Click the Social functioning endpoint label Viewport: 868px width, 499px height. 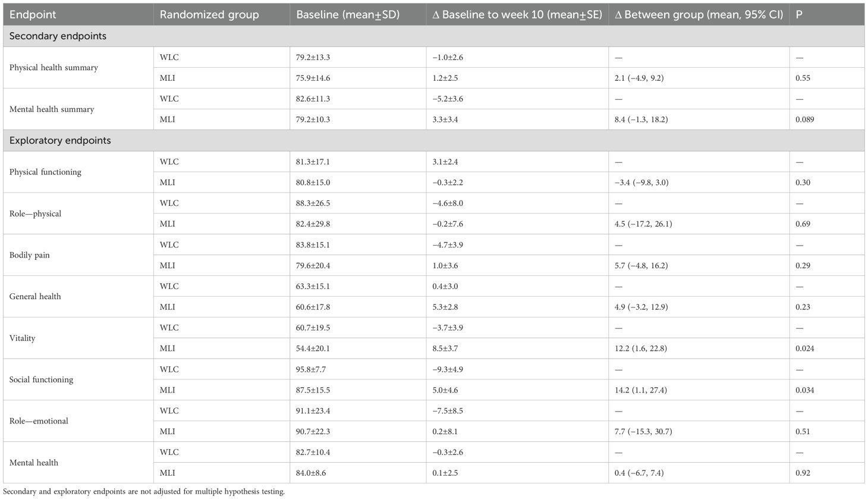point(41,379)
